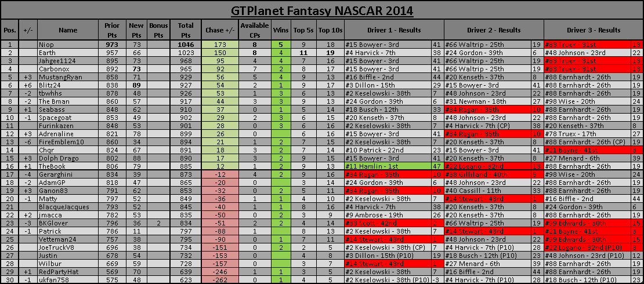The image size is (644, 284).
Task: Select the '#4 Harvick - 7th (CP)' cell
Action: coord(488,125)
